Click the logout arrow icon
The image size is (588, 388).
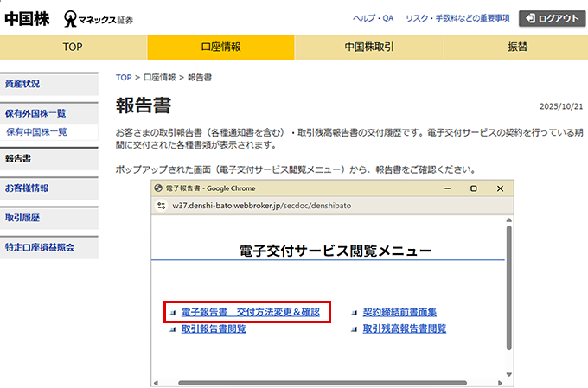coord(530,18)
